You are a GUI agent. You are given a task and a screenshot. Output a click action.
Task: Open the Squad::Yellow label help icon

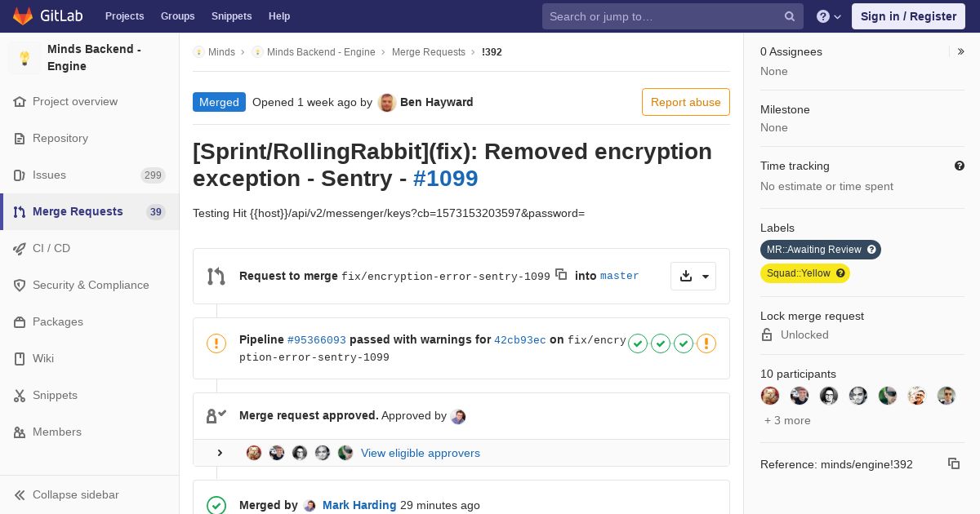click(840, 273)
